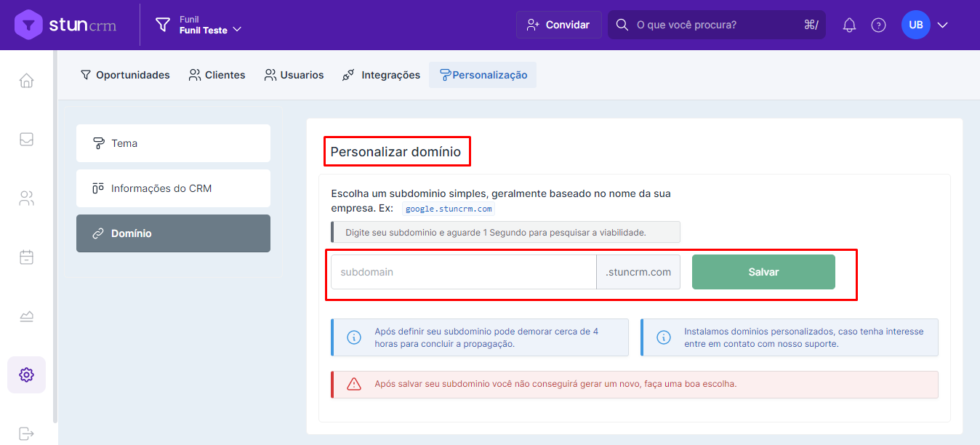Screen dimensions: 980x445
Task: Open the notifications bell
Action: tap(849, 25)
